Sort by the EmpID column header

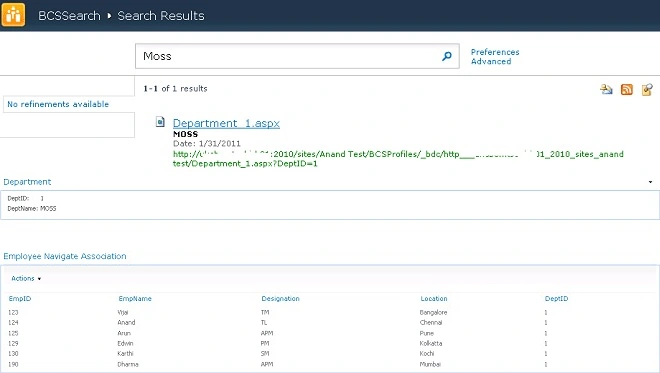(x=20, y=298)
